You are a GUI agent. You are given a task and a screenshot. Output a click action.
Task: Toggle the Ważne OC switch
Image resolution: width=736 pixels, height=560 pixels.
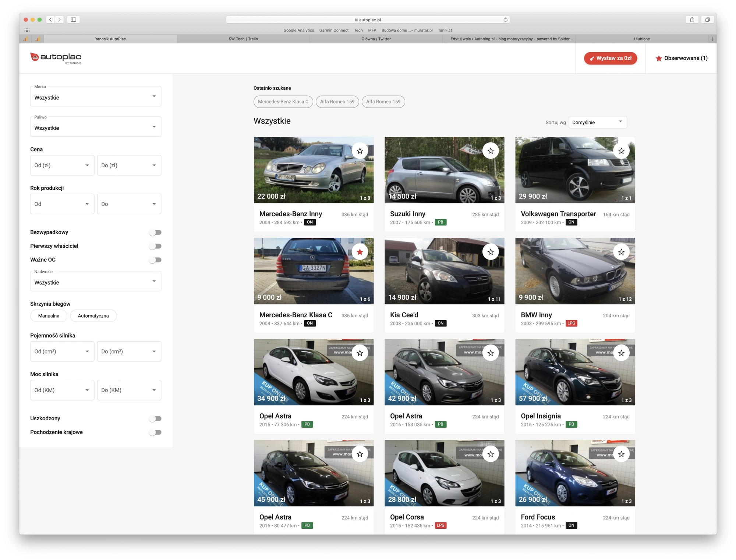click(x=155, y=260)
